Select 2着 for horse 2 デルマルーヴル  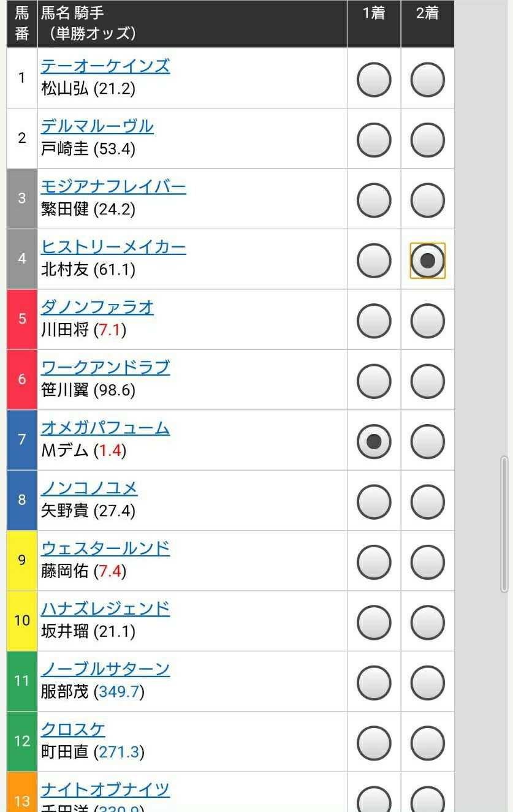click(x=427, y=140)
